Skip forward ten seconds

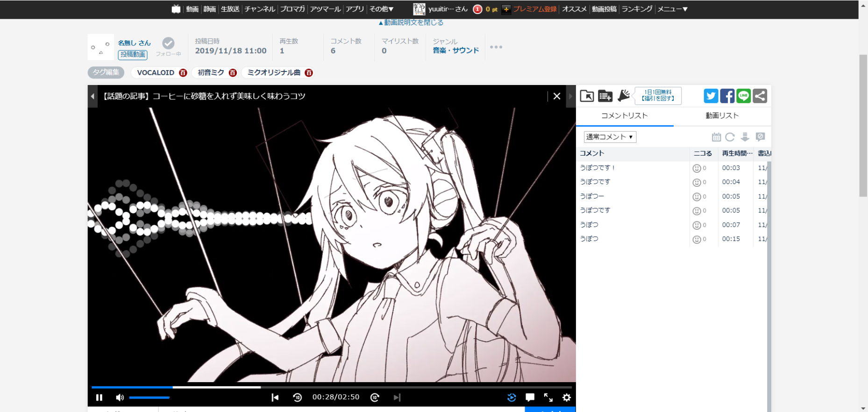pyautogui.click(x=375, y=398)
